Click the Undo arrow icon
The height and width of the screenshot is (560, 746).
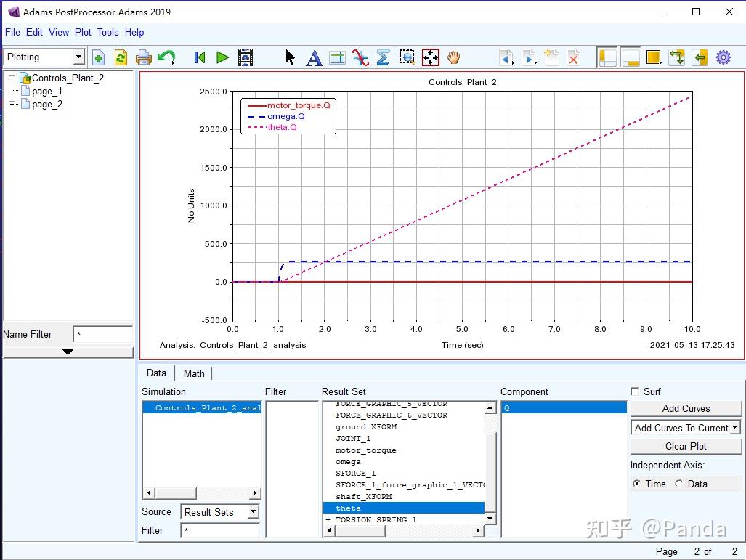click(x=166, y=57)
